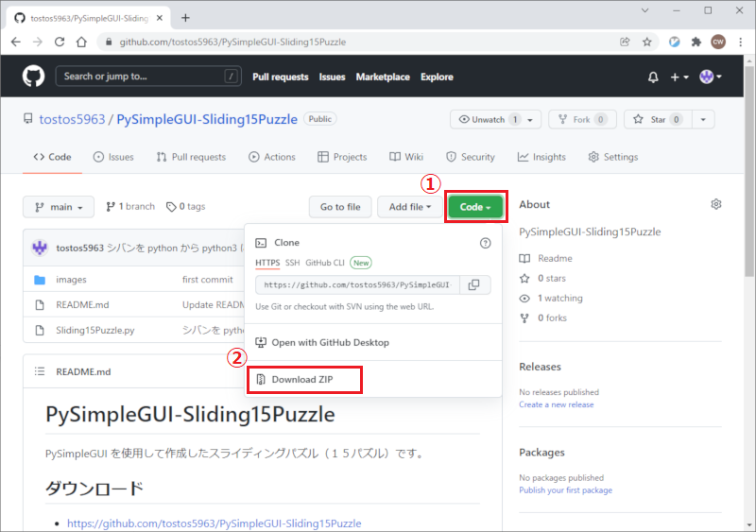Screen dimensions: 756x532
Task: Open browser three-dot menu
Action: click(x=741, y=42)
